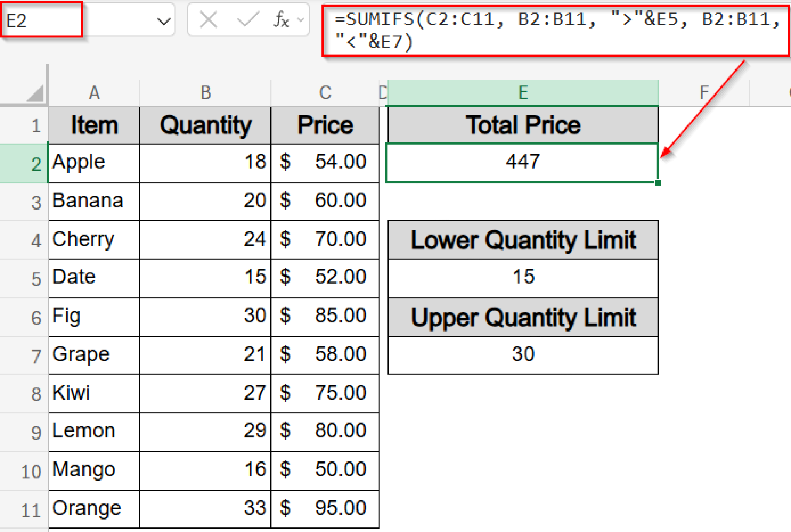This screenshot has height=532, width=791.
Task: Select the price cell showing $85.00 for Fig
Action: 325,316
